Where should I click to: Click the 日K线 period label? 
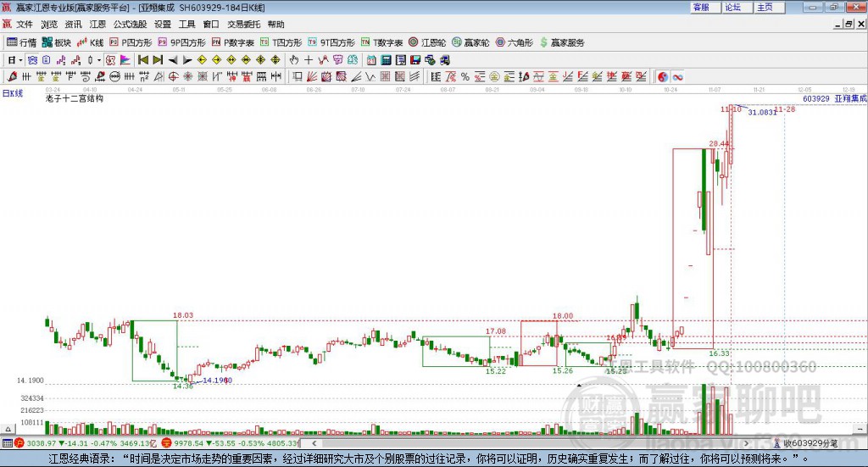pyautogui.click(x=13, y=93)
